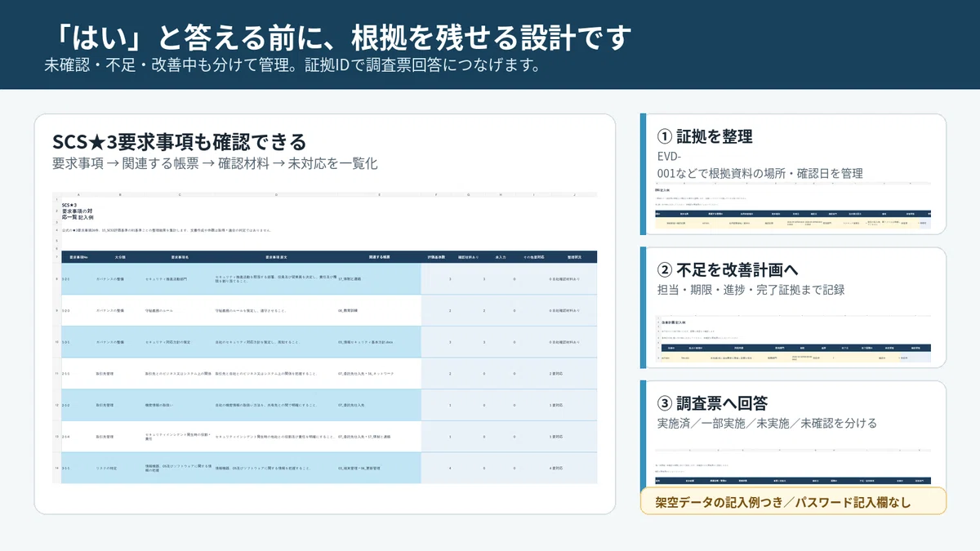
Task: Click card heading ② 不足を改善計画へ
Action: coord(728,269)
